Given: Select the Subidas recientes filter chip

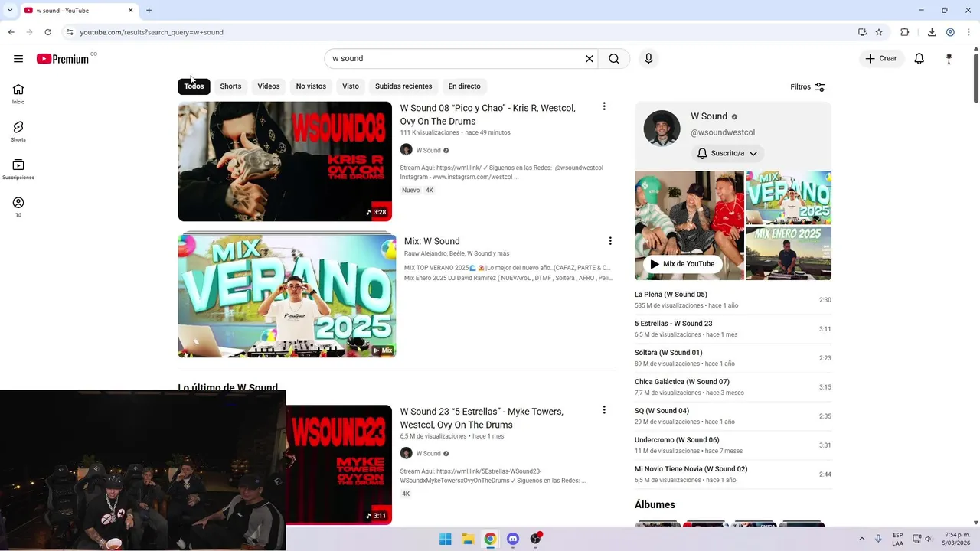Looking at the screenshot, I should click(x=403, y=86).
